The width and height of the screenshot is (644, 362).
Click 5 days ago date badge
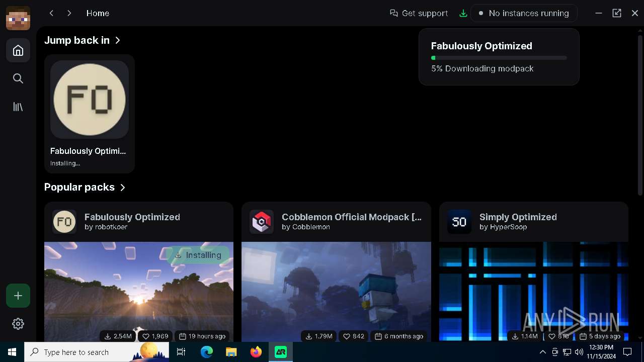600,336
